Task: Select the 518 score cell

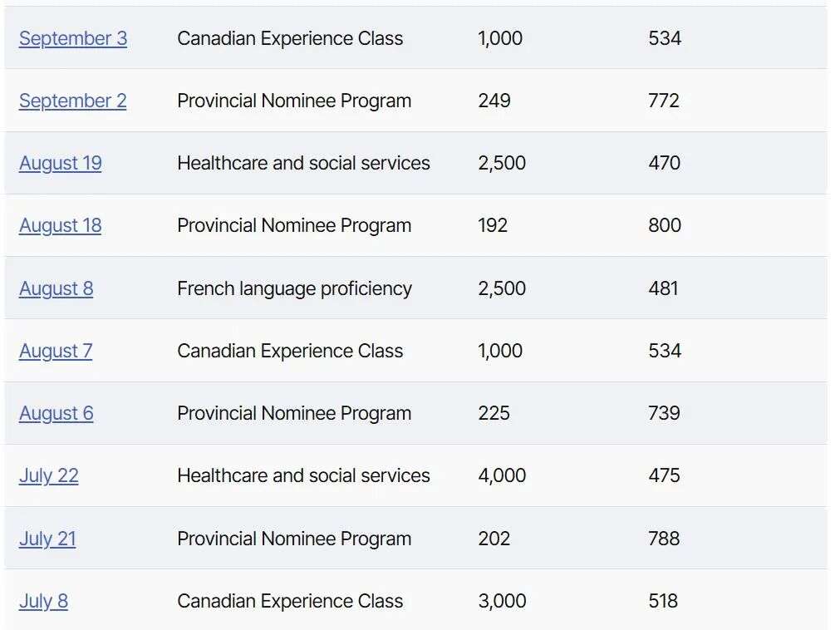Action: pyautogui.click(x=663, y=601)
